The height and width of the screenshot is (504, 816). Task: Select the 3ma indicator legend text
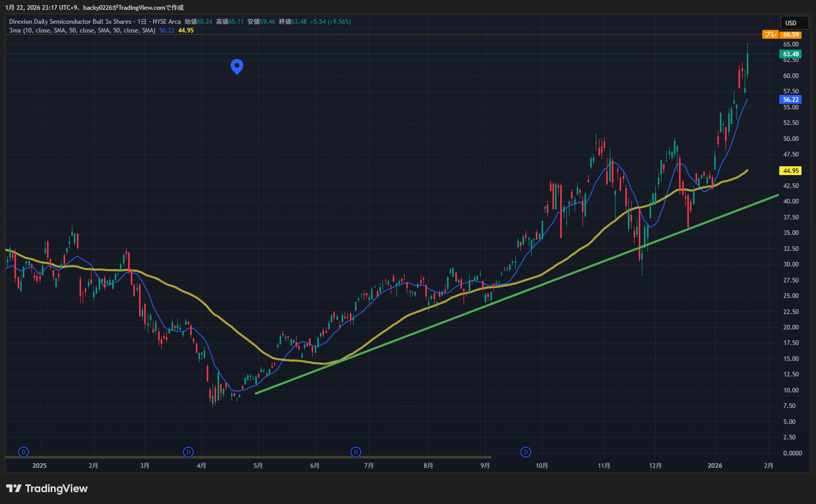click(82, 30)
